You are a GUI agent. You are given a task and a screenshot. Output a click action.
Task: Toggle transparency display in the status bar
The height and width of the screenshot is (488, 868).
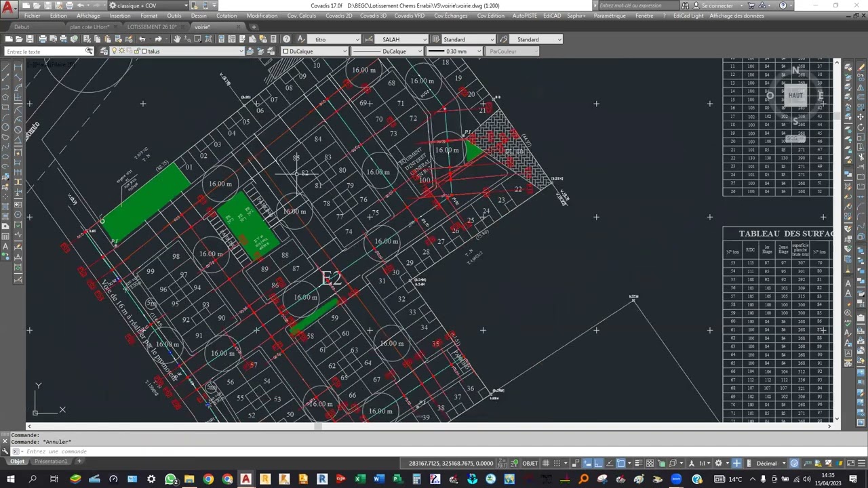650,464
